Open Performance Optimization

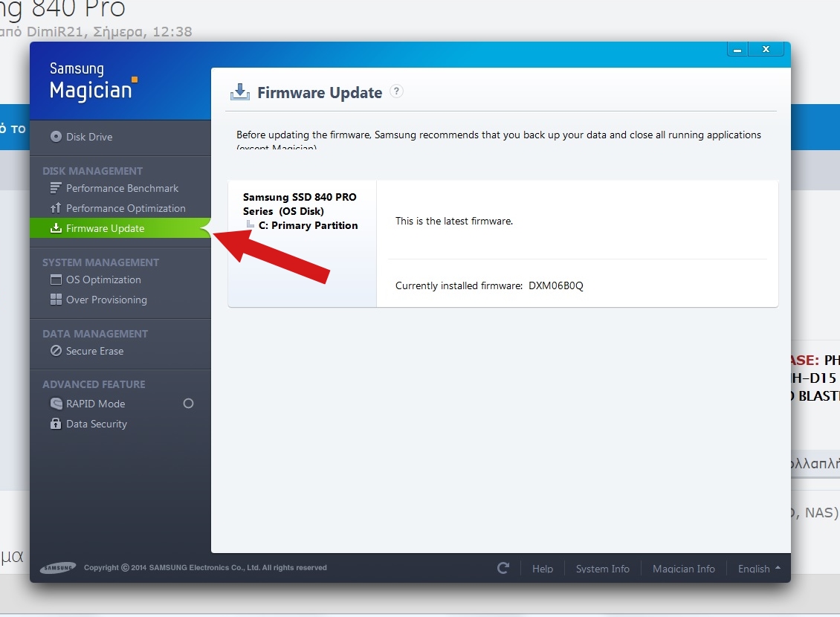[x=126, y=208]
